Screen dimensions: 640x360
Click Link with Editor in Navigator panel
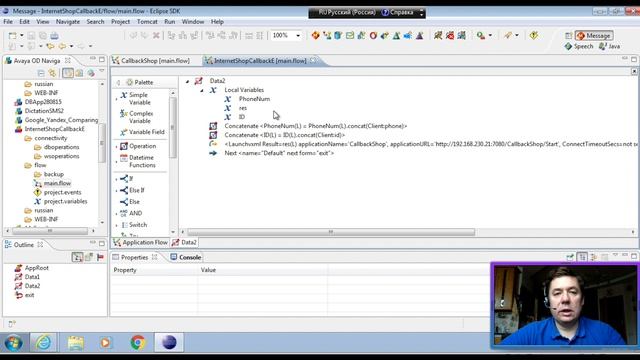(x=53, y=73)
